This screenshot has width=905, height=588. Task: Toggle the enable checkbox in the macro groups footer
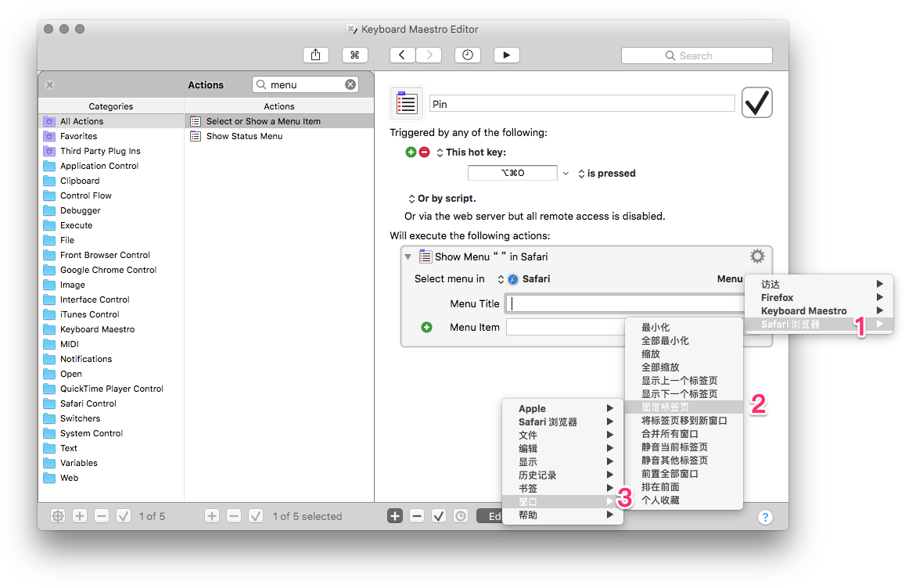(x=124, y=516)
